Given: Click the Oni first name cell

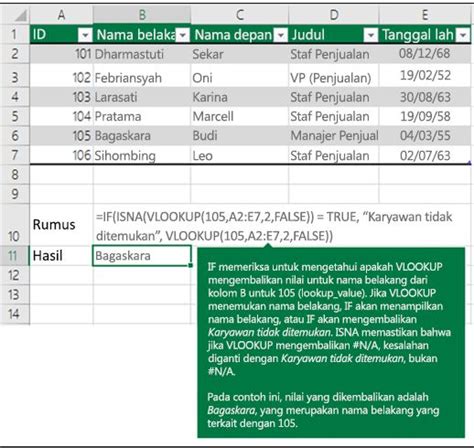Looking at the screenshot, I should [x=239, y=77].
